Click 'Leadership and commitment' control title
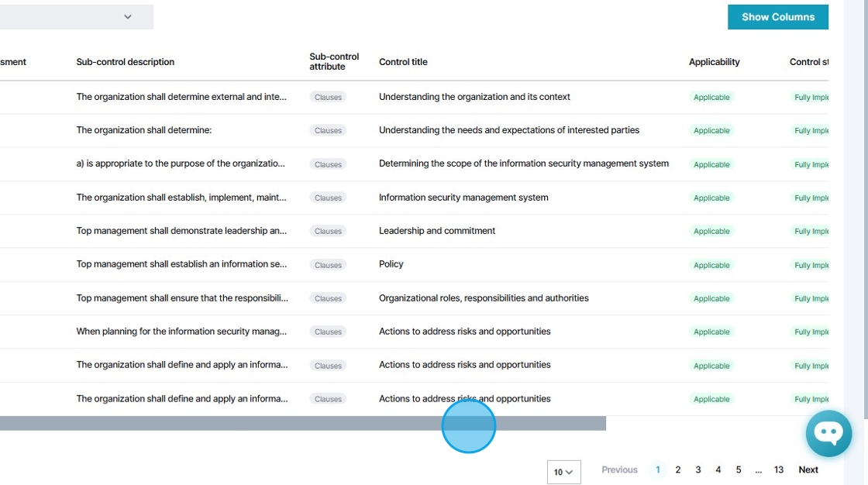Screen dimensions: 868x485 tap(437, 231)
